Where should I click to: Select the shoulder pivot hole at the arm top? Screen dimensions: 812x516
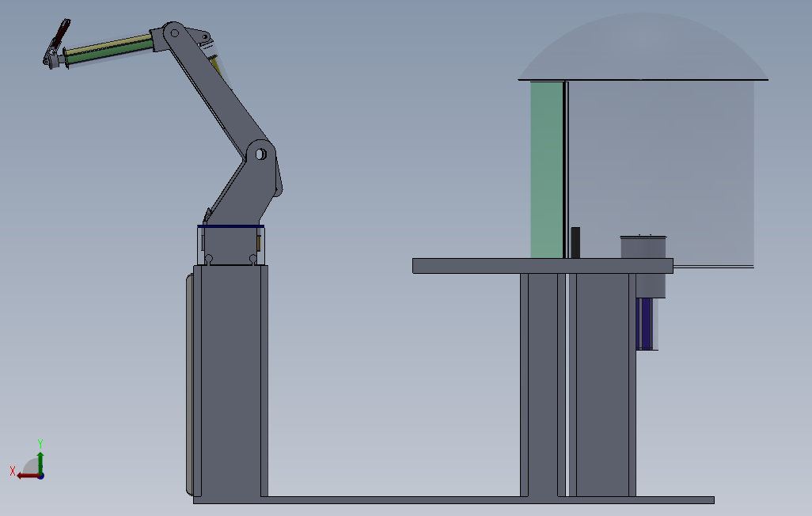pos(175,33)
